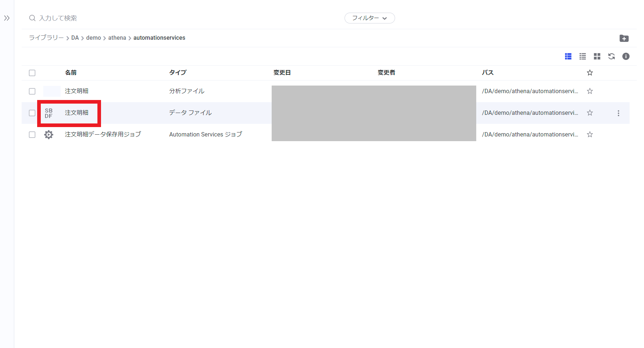Create a new folder with plus-folder icon

pyautogui.click(x=624, y=38)
